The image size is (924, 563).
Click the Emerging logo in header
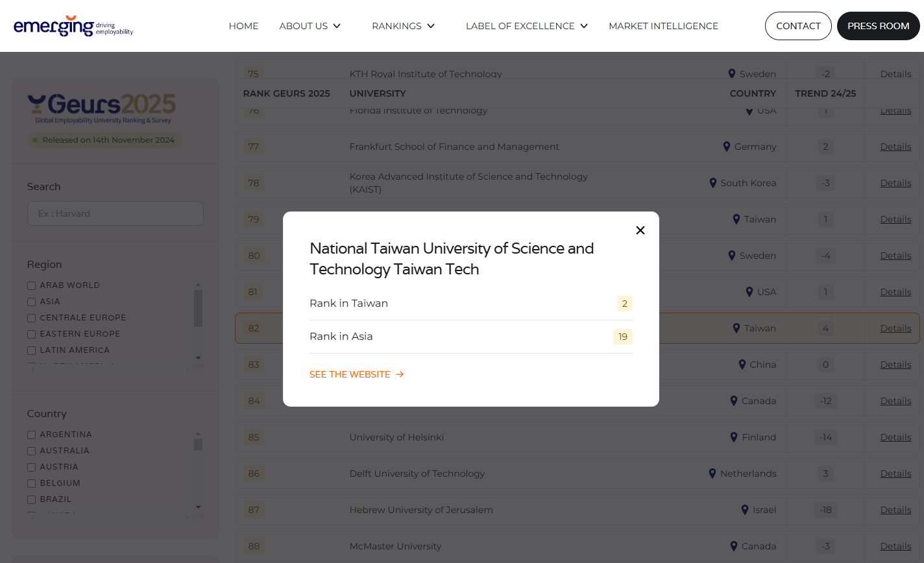point(73,26)
